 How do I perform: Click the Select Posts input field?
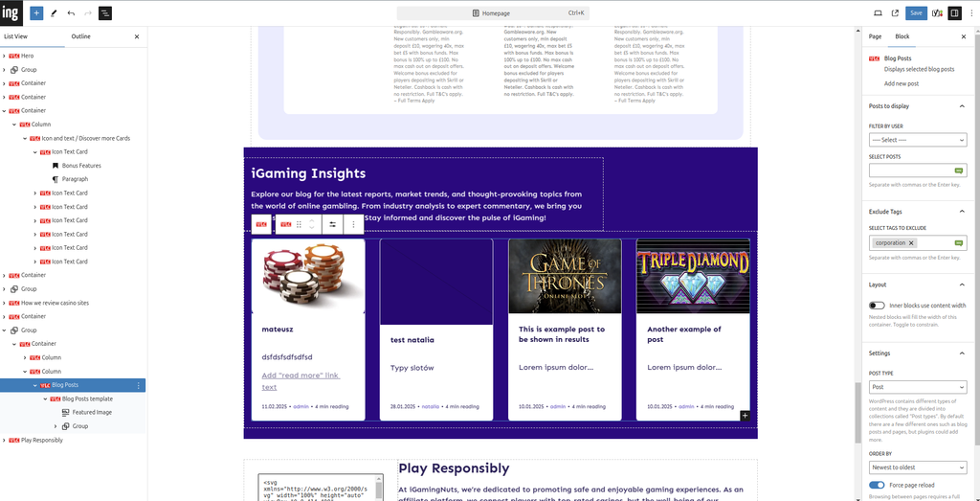pos(909,171)
